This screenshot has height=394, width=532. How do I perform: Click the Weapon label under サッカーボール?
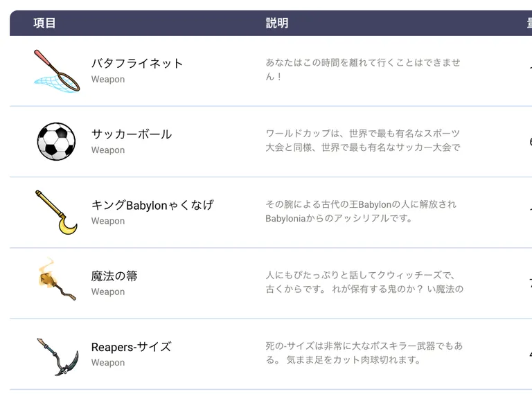coord(108,150)
